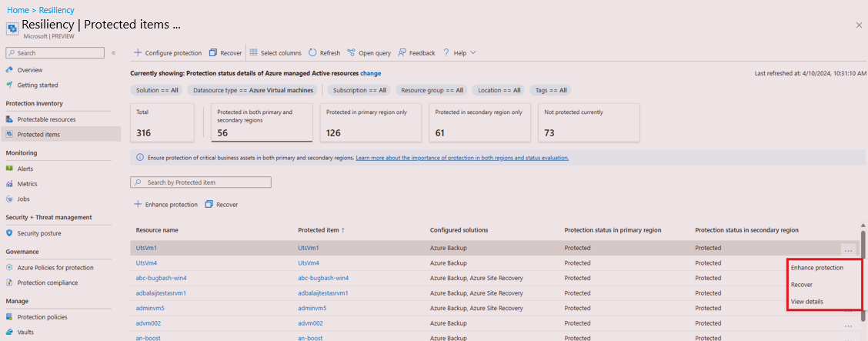Open Alerts in the Monitoring section
Viewport: 868px width, 341px height.
25,169
